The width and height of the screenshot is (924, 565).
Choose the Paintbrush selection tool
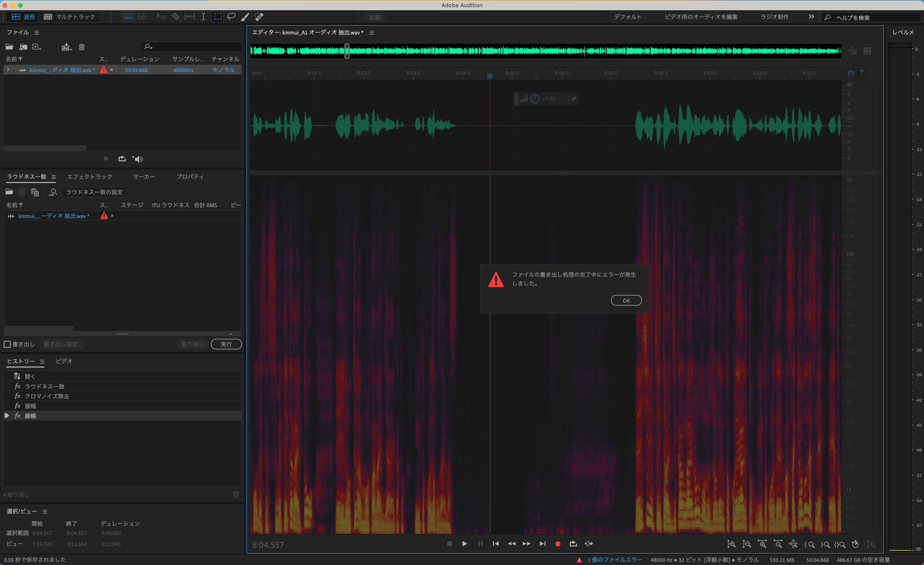(x=245, y=16)
